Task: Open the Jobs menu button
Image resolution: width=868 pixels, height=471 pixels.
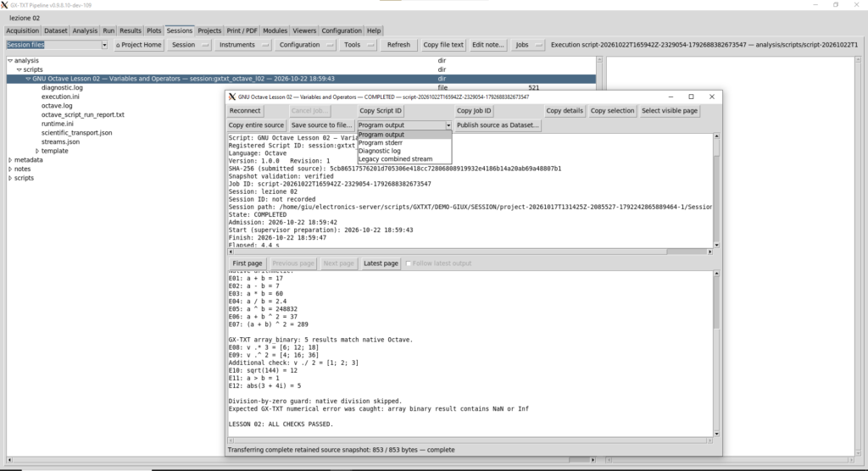Action: 527,45
